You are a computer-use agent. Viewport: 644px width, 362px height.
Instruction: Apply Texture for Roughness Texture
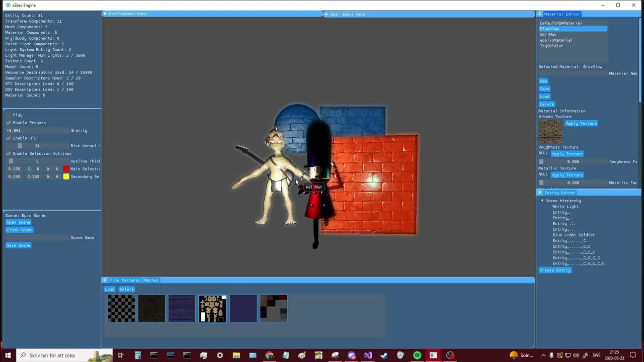[x=567, y=154]
